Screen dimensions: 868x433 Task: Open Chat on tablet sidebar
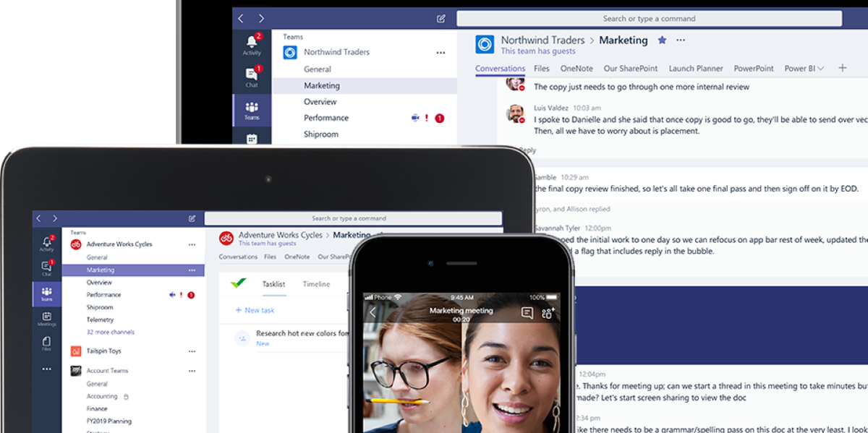click(47, 268)
